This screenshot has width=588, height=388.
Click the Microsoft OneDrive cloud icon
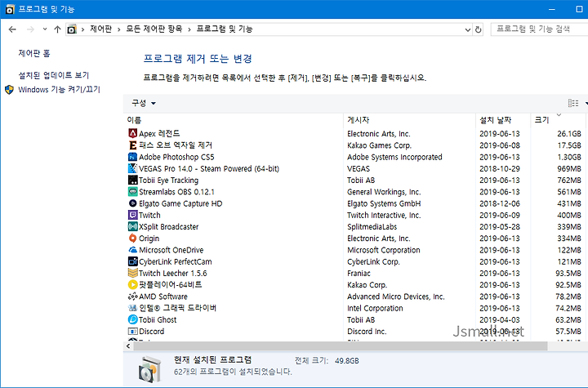coord(133,249)
